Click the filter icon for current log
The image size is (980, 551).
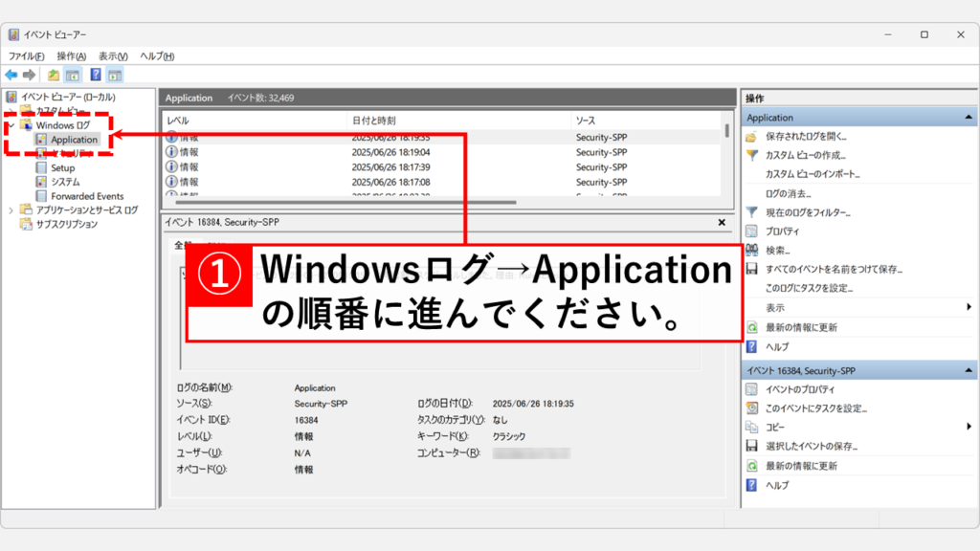752,211
